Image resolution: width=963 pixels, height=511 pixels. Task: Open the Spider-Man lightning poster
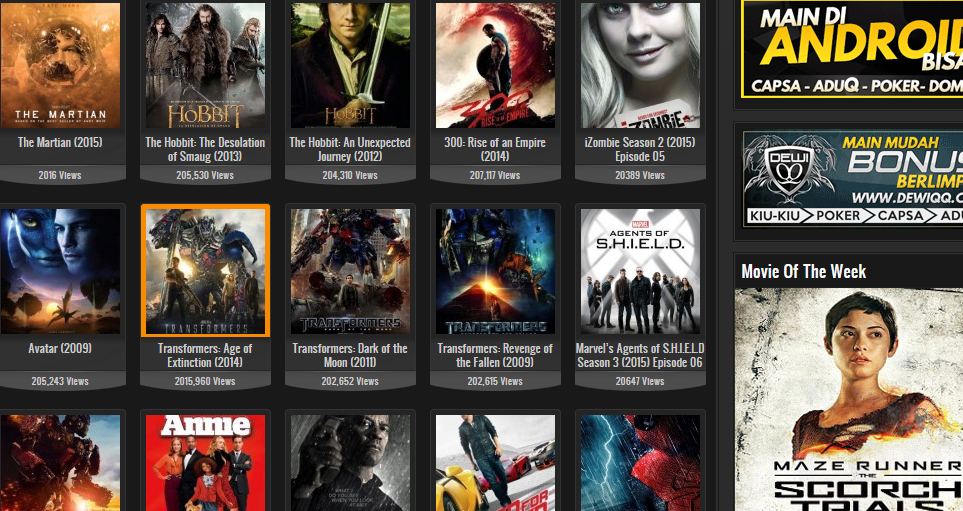pos(640,463)
